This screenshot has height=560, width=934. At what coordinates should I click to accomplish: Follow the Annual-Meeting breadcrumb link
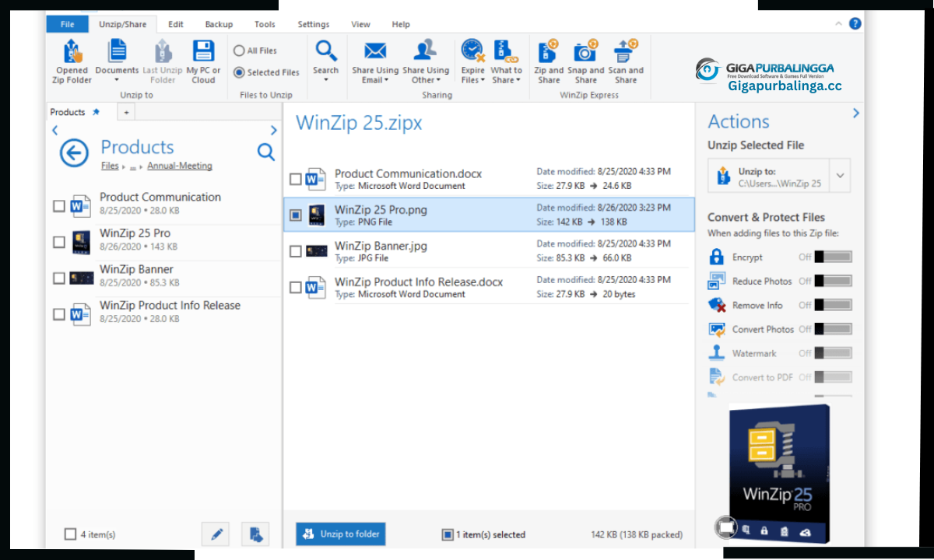pos(180,166)
